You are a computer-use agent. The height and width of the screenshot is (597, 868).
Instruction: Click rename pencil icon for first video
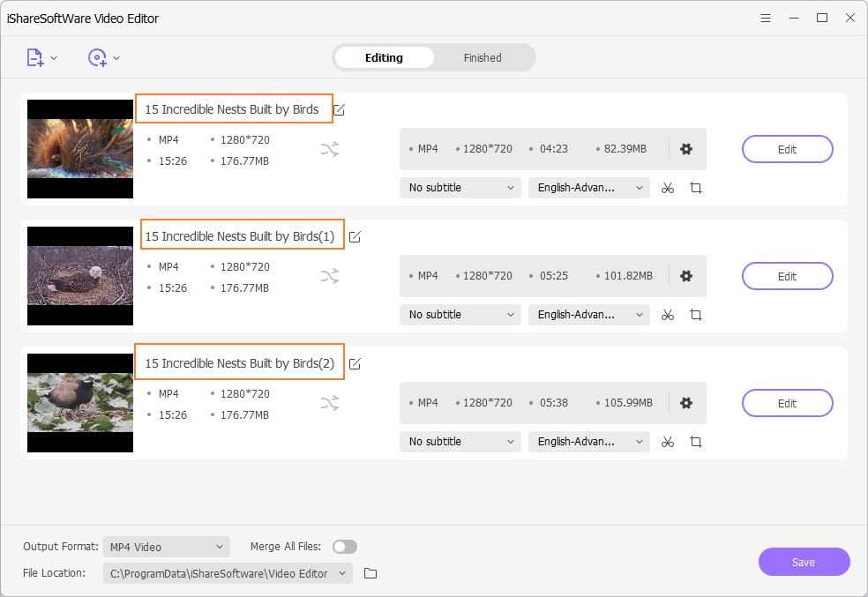(340, 110)
